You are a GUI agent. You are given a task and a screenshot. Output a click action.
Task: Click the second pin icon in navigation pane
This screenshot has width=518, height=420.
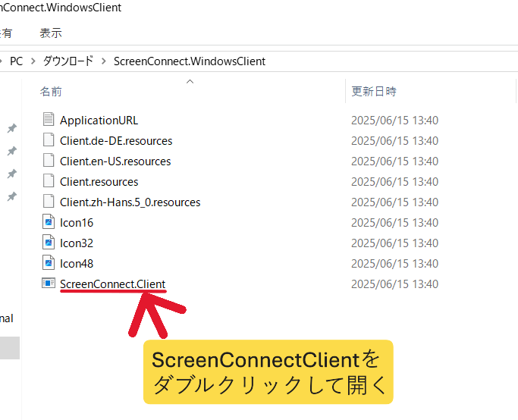click(x=12, y=151)
